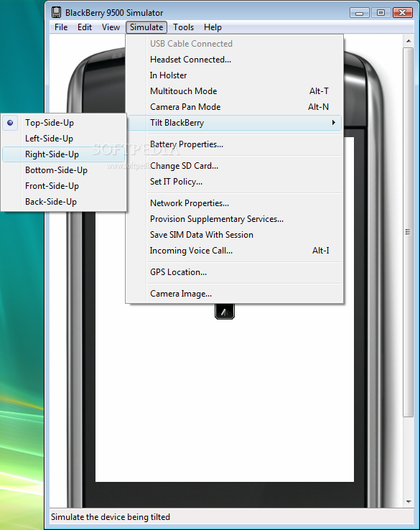
Task: Click the vertical scrollbar down arrow
Action: click(x=409, y=501)
